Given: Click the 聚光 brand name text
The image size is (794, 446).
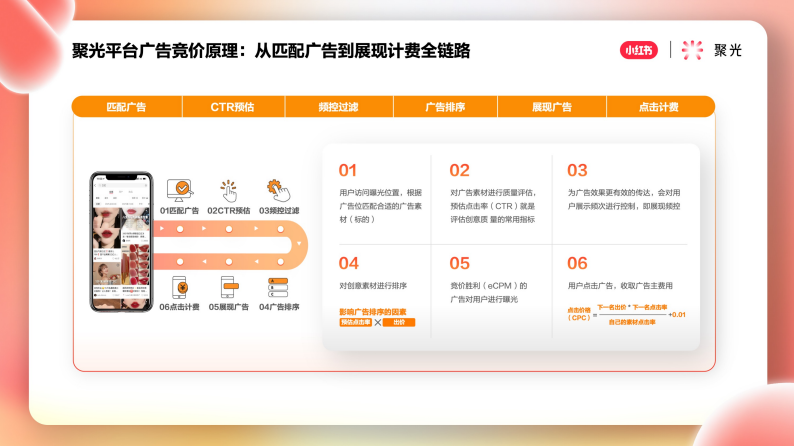Looking at the screenshot, I should pos(728,50).
